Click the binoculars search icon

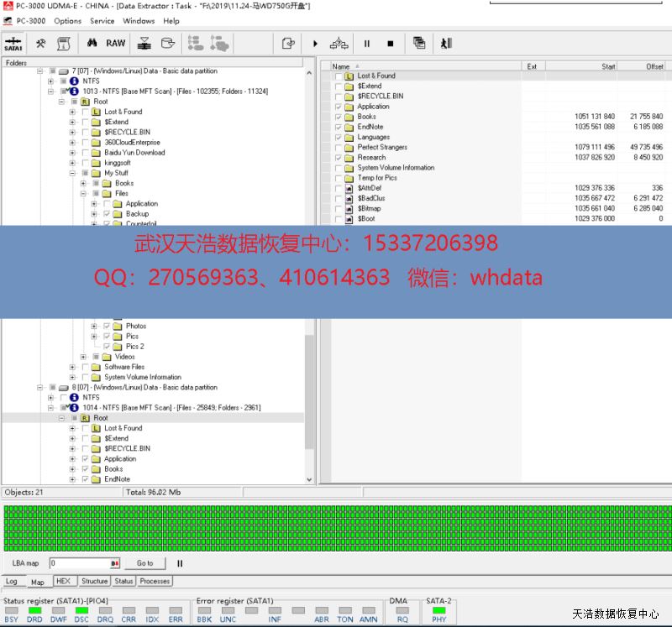tap(93, 43)
